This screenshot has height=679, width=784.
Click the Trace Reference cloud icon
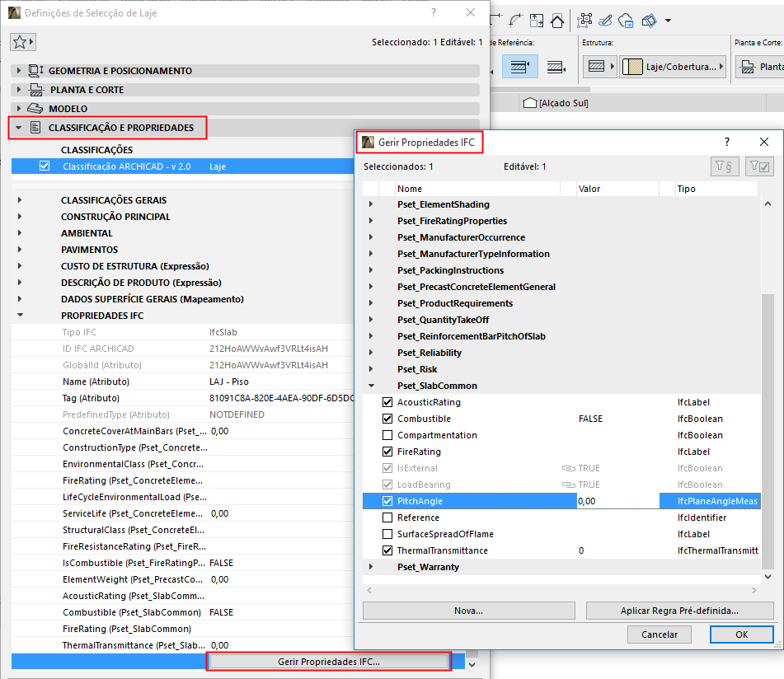tap(625, 21)
